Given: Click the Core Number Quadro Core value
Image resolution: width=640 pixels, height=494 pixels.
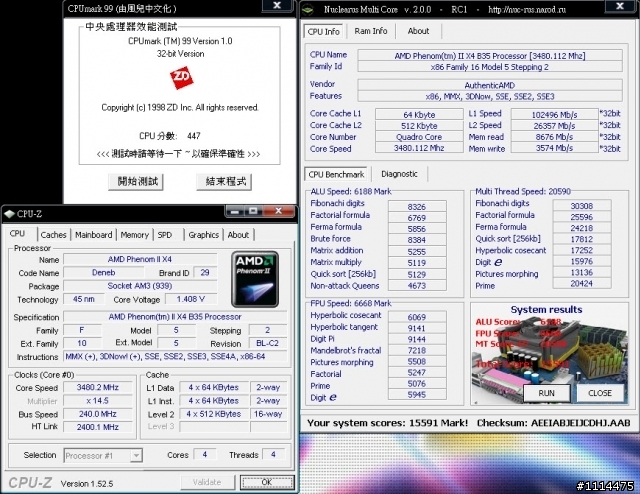Looking at the screenshot, I should (419, 137).
